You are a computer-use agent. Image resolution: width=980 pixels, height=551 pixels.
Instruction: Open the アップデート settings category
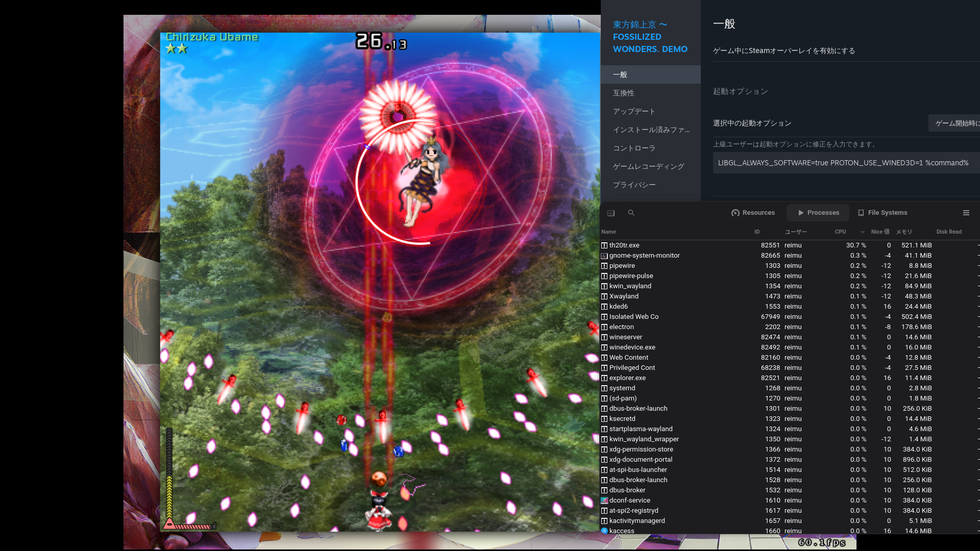tap(651, 111)
